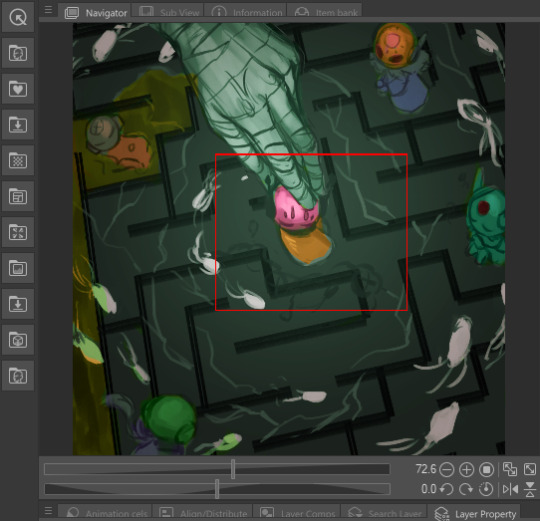Click the Fit to Navigator double-arrow icon

point(510,469)
